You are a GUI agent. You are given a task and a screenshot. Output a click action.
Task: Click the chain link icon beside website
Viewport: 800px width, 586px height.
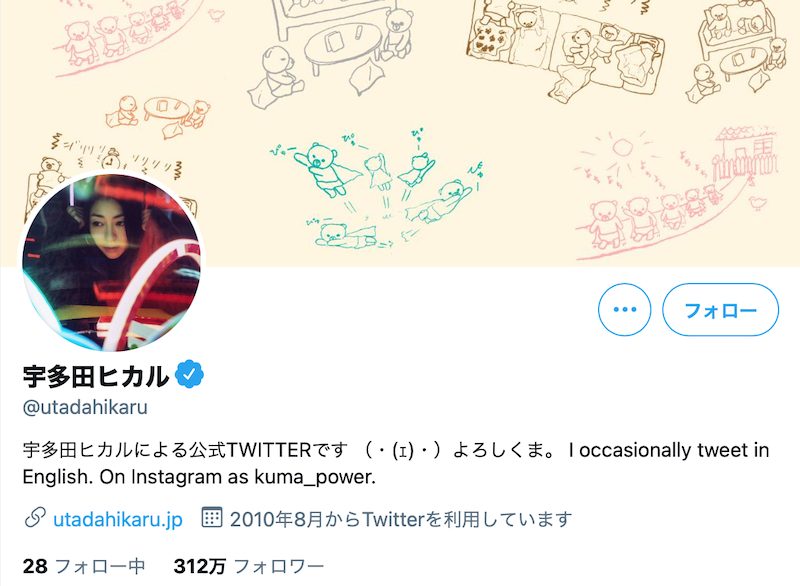click(x=35, y=519)
